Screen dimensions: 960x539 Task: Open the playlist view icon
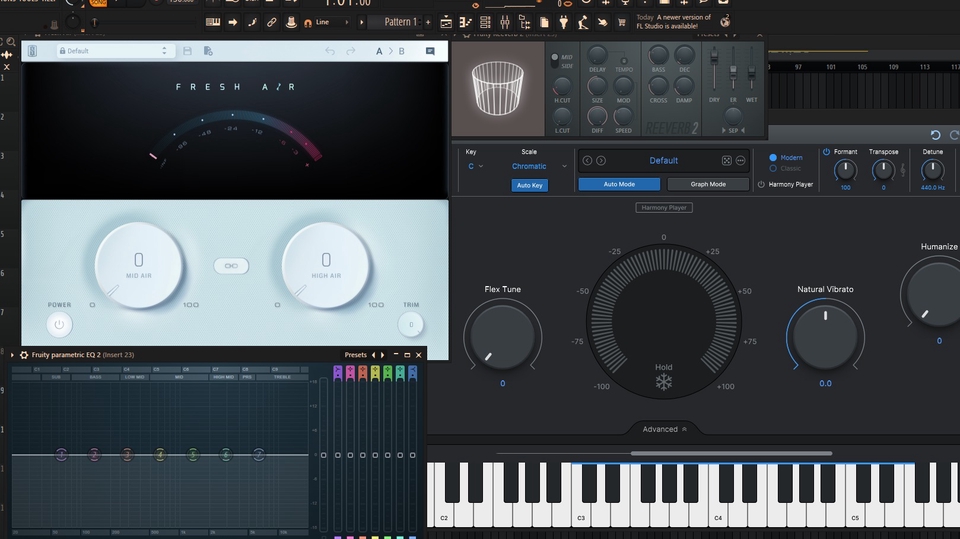pos(446,23)
